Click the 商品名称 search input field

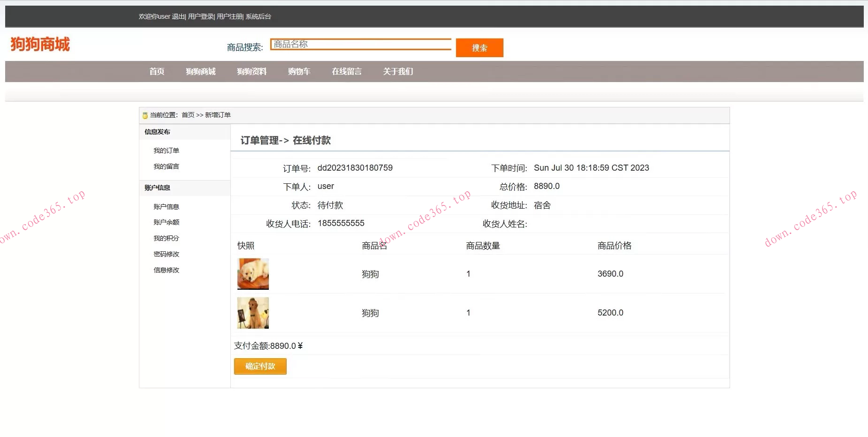361,44
